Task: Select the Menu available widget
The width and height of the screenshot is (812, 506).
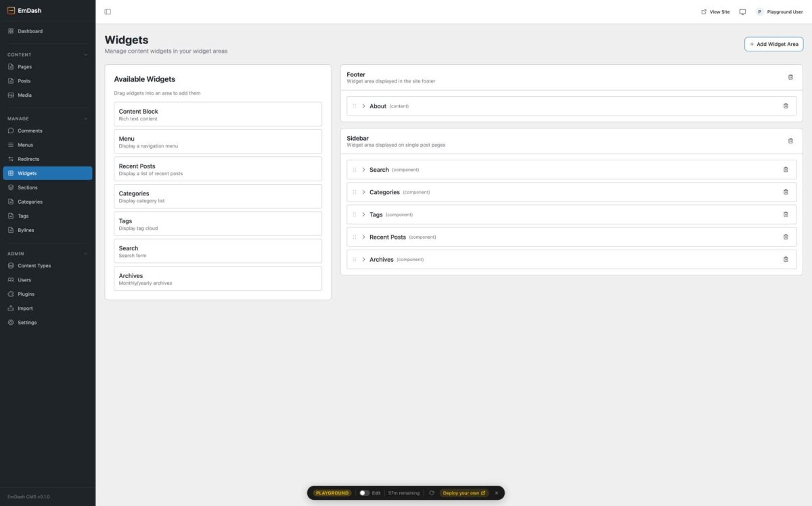Action: [x=218, y=141]
